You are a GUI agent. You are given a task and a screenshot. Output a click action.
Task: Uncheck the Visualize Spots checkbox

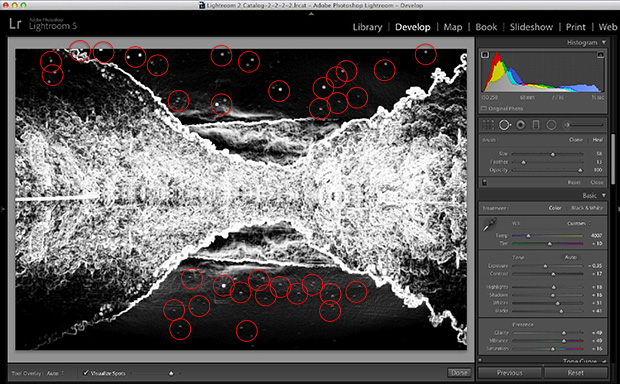85,373
